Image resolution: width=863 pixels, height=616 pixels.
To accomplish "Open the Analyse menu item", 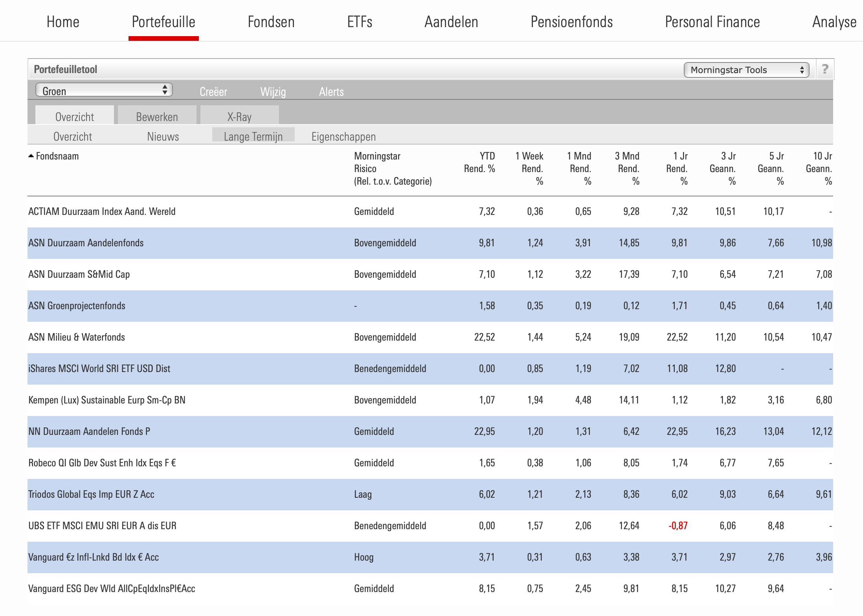I will (834, 22).
